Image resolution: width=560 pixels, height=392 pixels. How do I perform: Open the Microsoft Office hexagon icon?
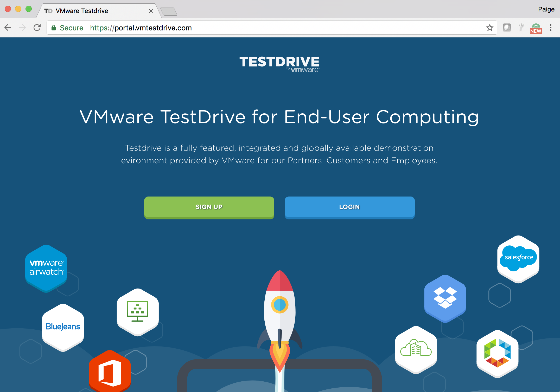tap(110, 372)
